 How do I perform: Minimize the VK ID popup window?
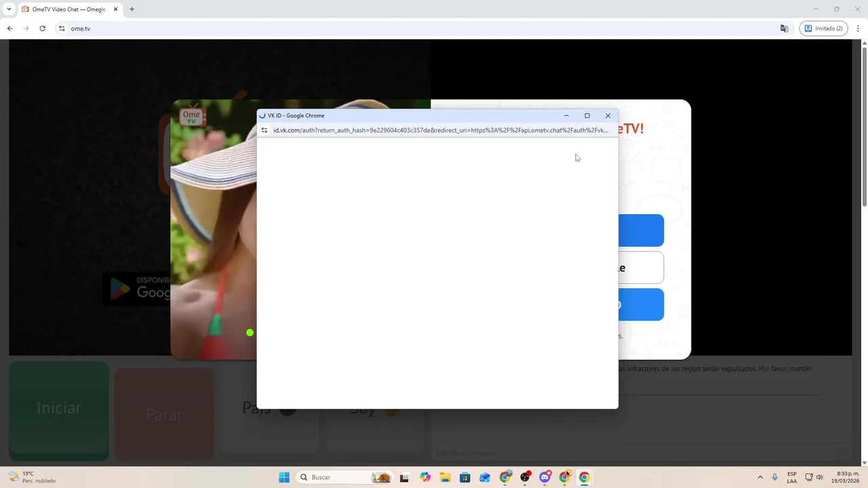[566, 115]
